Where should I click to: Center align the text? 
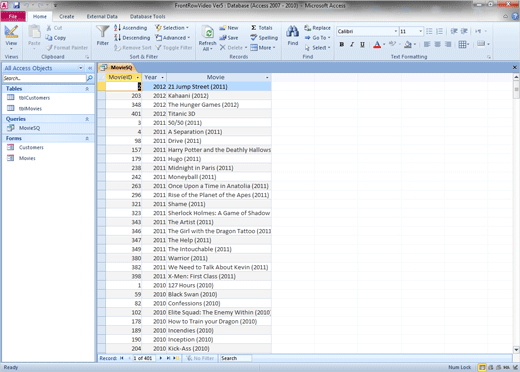(437, 44)
